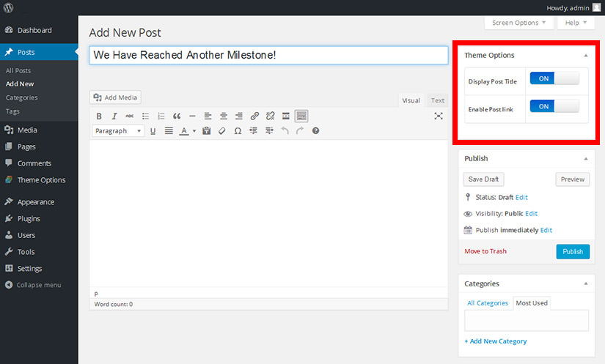The image size is (605, 364).
Task: Open the text color picker arrow
Action: tap(194, 131)
